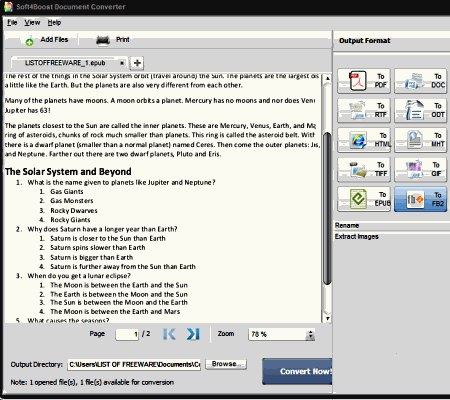Click question When do you get a lunar eclipse
Image resolution: width=450 pixels, height=400 pixels.
point(79,276)
